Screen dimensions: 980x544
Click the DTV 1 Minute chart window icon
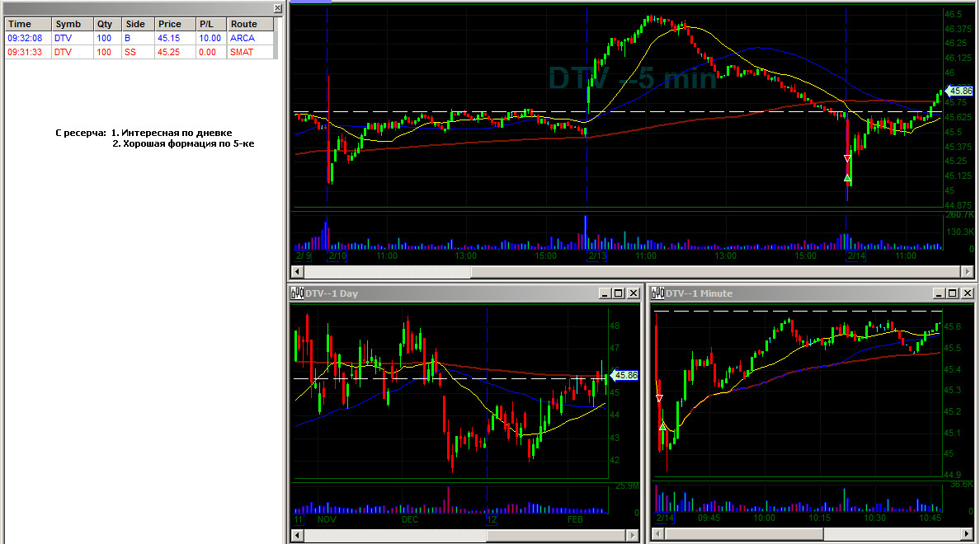pyautogui.click(x=658, y=293)
